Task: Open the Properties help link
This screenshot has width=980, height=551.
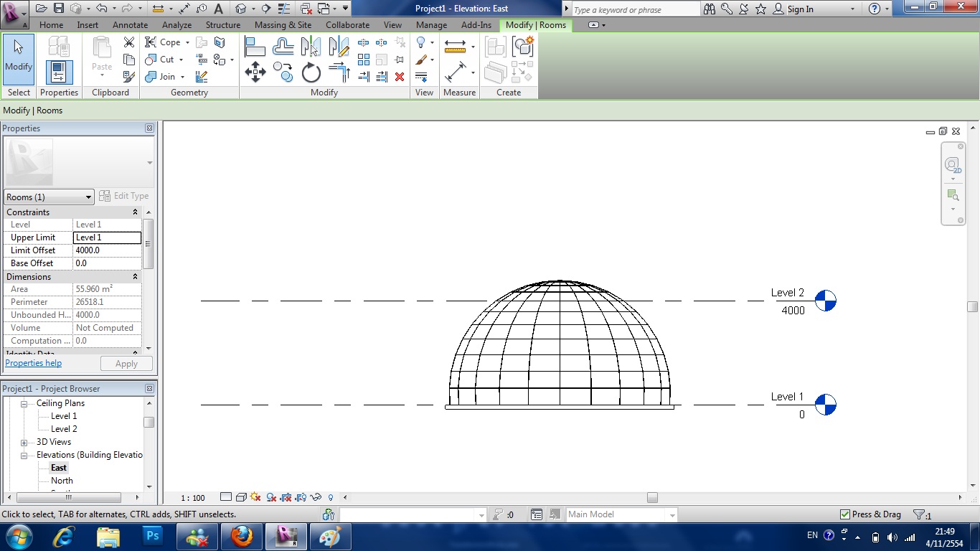Action: click(x=33, y=363)
